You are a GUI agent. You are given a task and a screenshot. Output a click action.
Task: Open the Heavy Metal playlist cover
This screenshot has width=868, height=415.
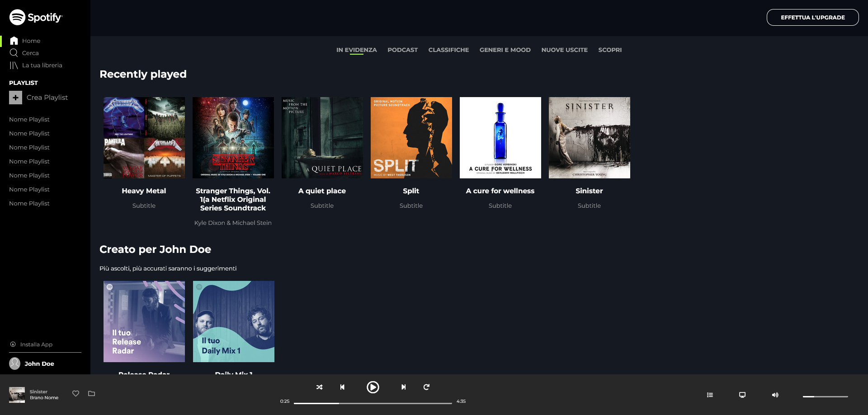click(x=144, y=138)
